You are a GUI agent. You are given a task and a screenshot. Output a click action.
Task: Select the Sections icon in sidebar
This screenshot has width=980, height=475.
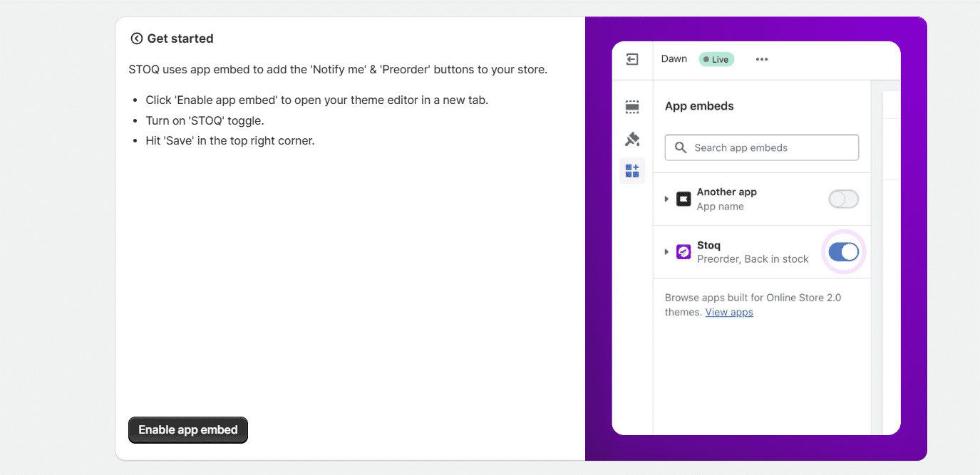[x=632, y=107]
